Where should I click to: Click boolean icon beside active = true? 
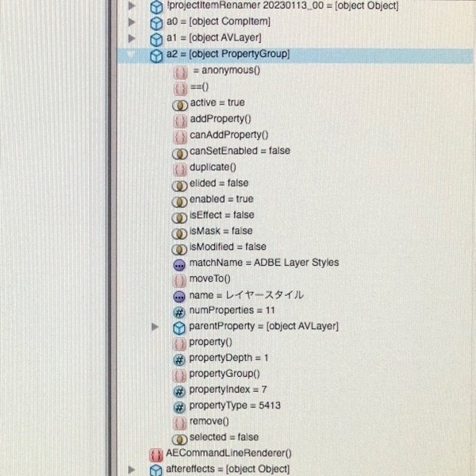(x=180, y=106)
